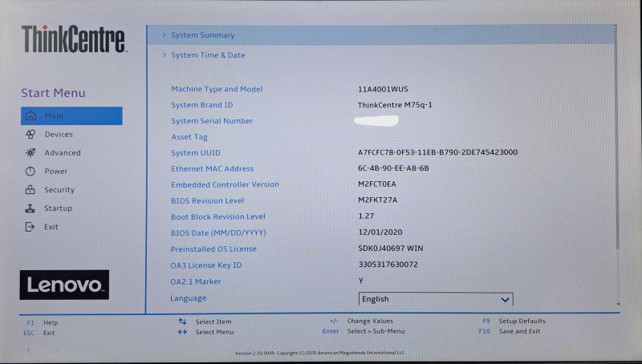Click the MAC value 6C-4B-90-EE-A8-6B
This screenshot has height=364, width=642.
[393, 168]
